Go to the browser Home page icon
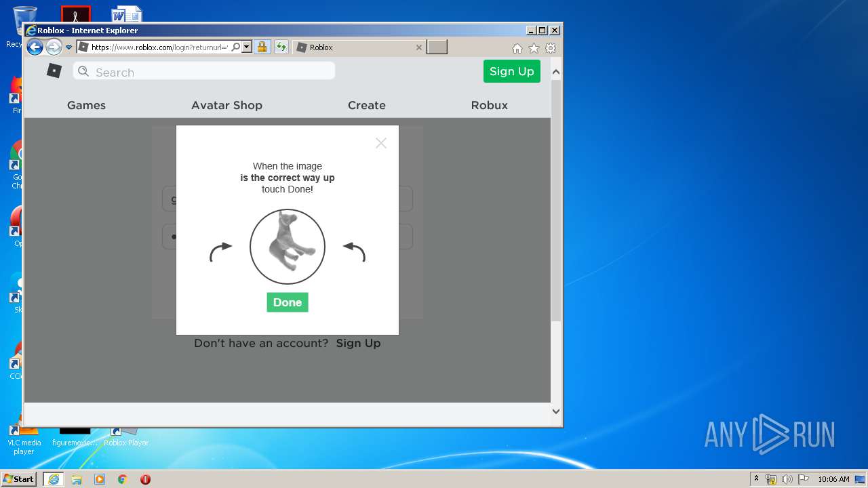 [x=517, y=48]
